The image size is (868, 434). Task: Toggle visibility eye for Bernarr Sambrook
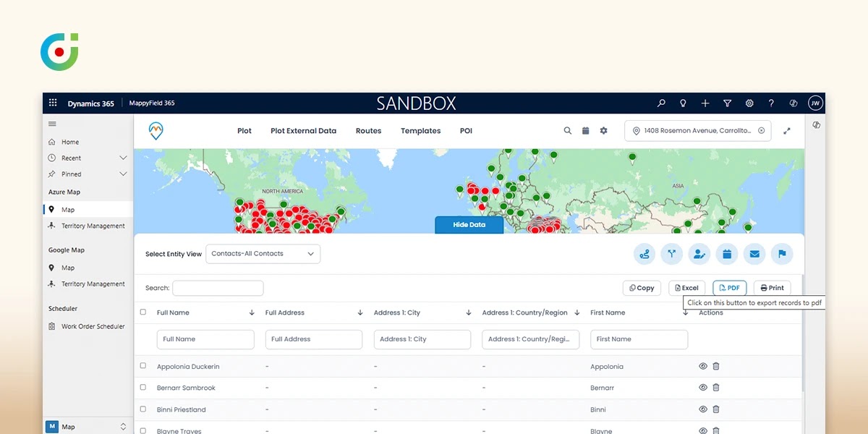coord(702,388)
